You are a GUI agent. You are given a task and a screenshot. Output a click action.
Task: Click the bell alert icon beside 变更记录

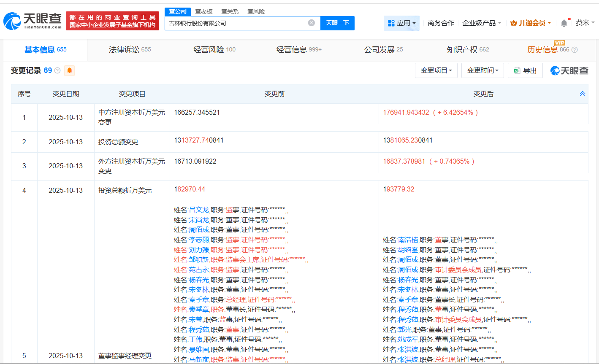click(x=69, y=70)
